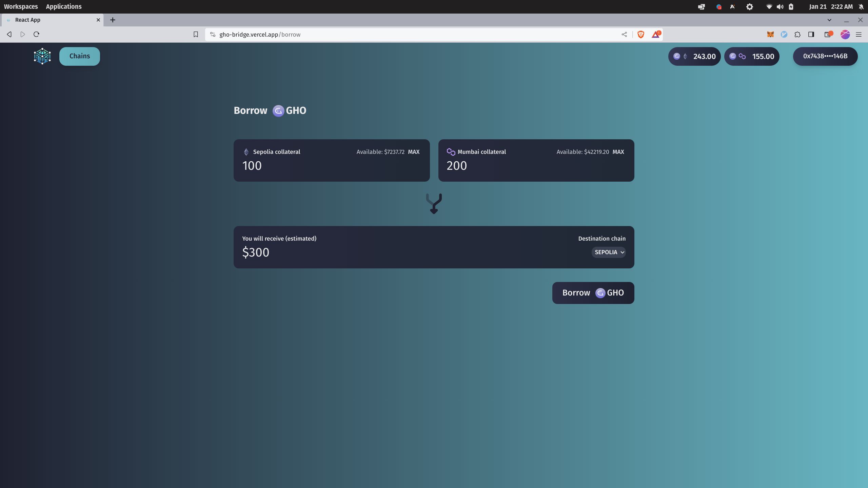Click the merge arrow icon between panels
868x488 pixels.
coord(434,204)
